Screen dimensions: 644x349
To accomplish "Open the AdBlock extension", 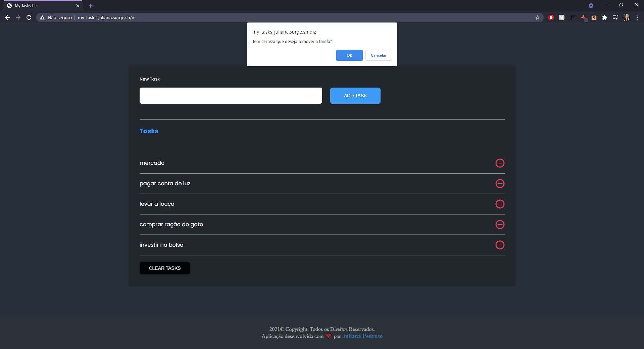I will click(551, 17).
